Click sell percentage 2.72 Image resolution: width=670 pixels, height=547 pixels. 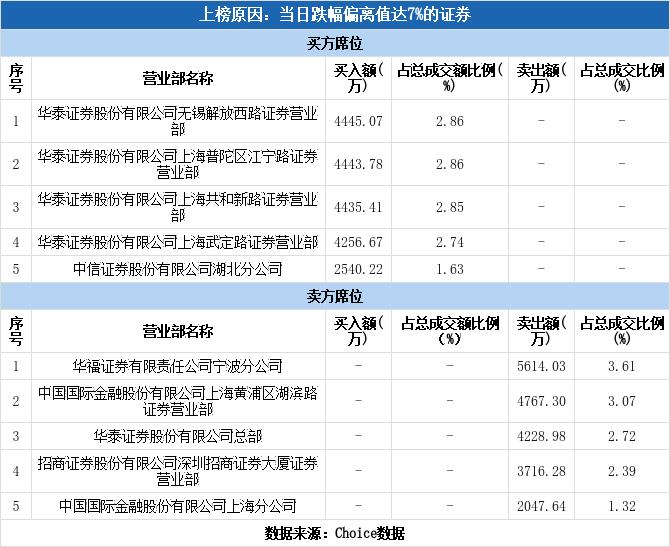coord(622,436)
